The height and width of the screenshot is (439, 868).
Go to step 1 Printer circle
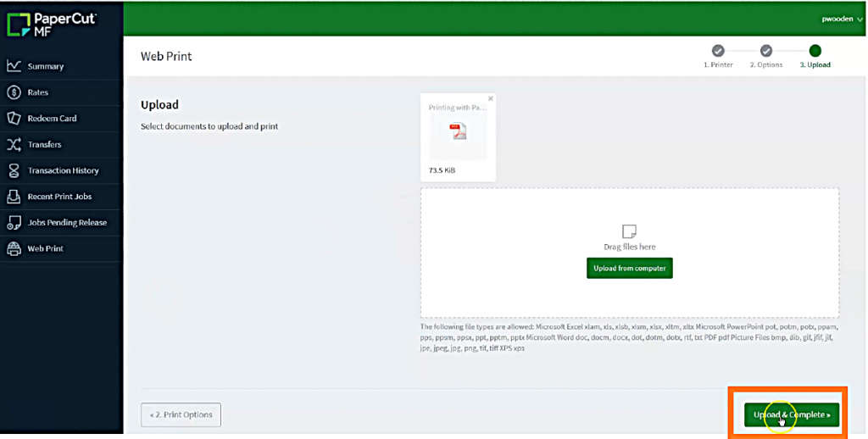(718, 51)
